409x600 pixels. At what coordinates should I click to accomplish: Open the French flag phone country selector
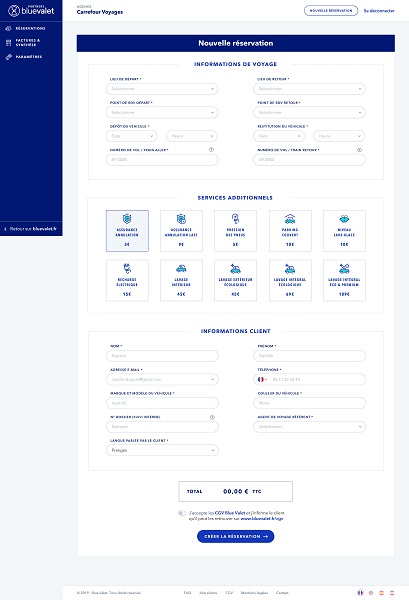[262, 379]
